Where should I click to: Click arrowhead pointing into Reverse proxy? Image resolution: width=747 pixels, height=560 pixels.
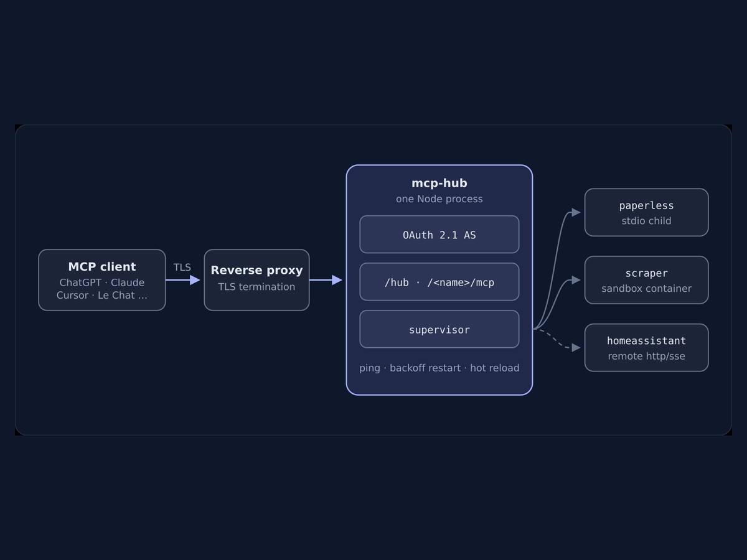pos(195,280)
